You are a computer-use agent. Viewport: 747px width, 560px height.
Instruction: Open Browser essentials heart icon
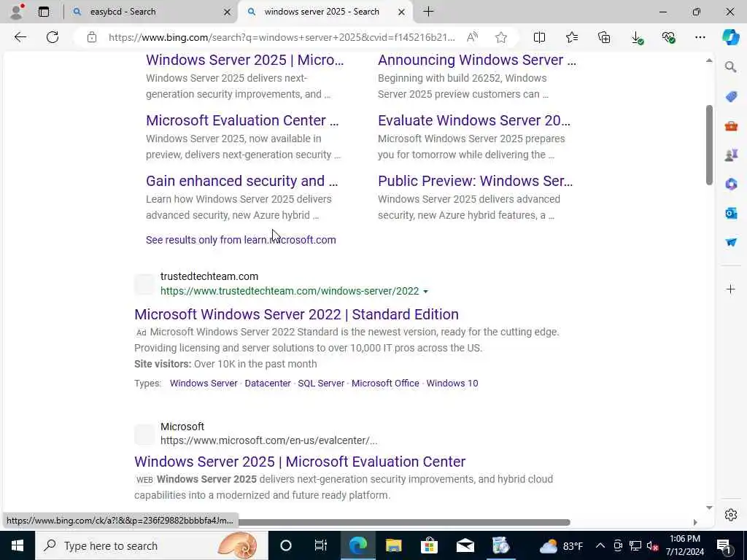[x=668, y=37]
